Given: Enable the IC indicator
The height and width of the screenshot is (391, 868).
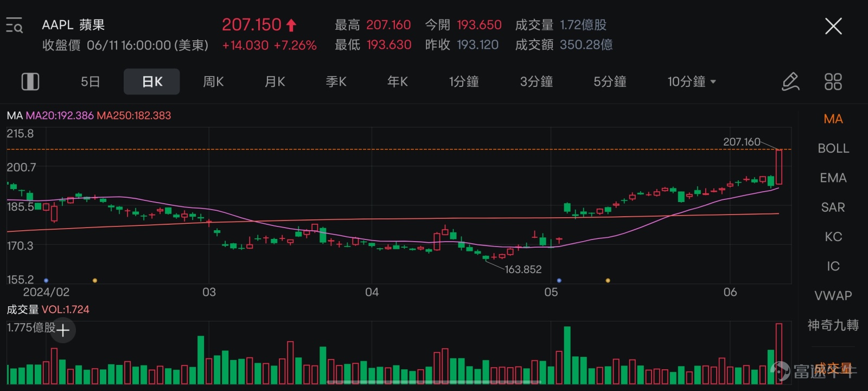Looking at the screenshot, I should point(833,266).
